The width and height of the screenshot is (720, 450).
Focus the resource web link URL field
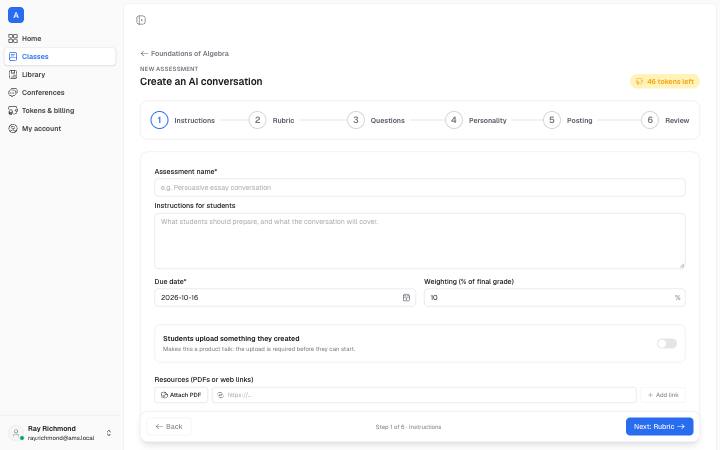click(x=424, y=395)
